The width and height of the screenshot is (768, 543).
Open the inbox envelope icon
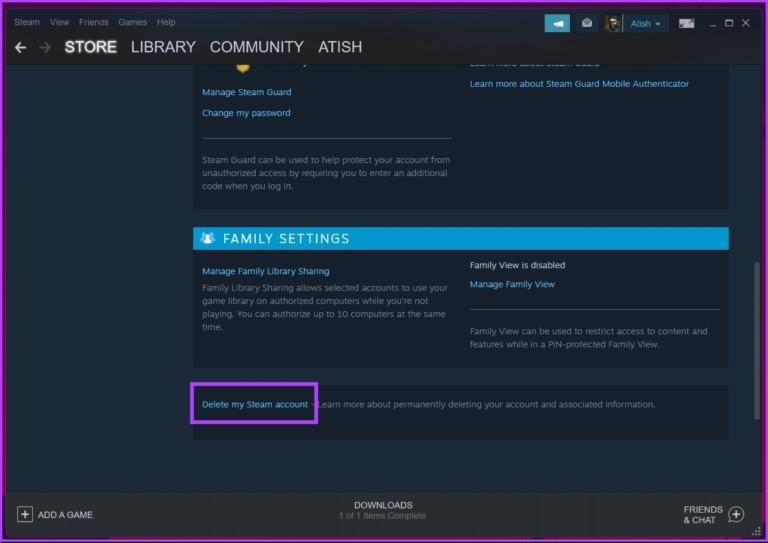pyautogui.click(x=587, y=23)
